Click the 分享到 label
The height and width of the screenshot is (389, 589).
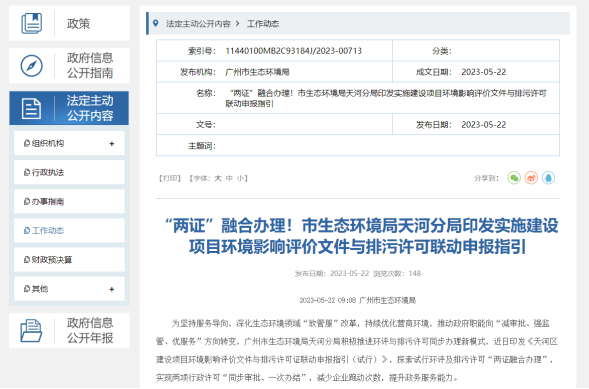click(486, 178)
